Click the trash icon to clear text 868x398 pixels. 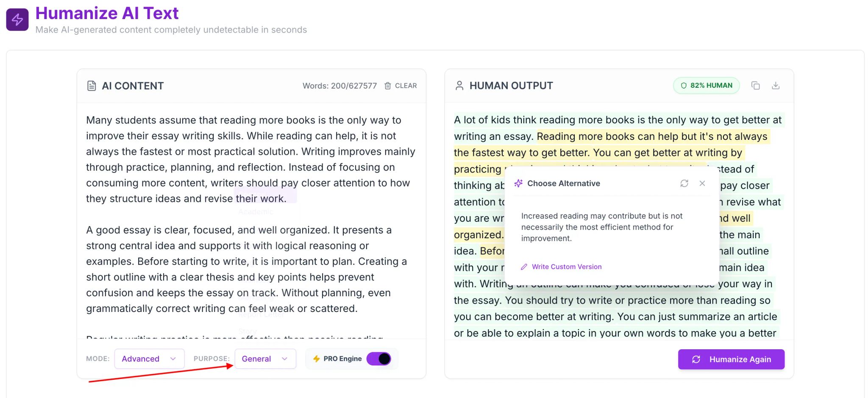(x=387, y=86)
